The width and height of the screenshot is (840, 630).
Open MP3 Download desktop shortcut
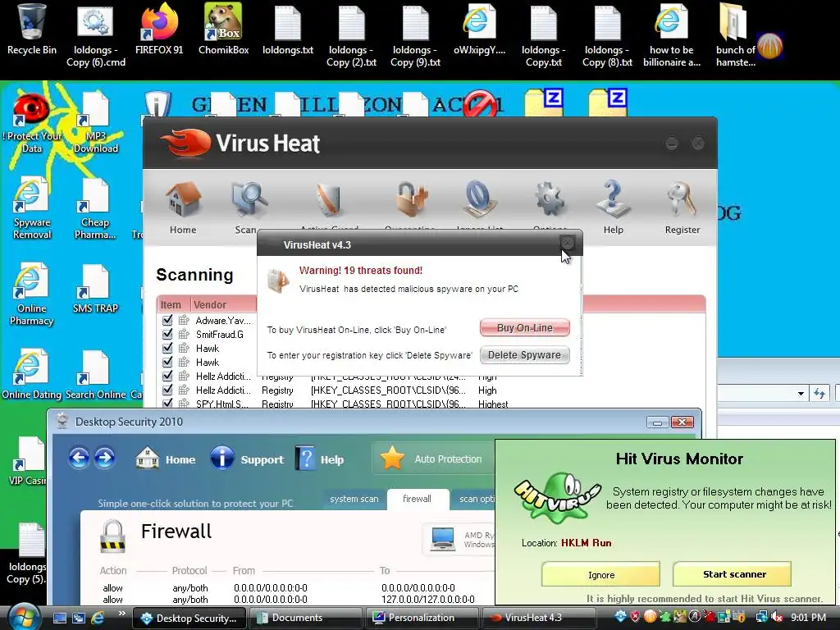pos(96,125)
